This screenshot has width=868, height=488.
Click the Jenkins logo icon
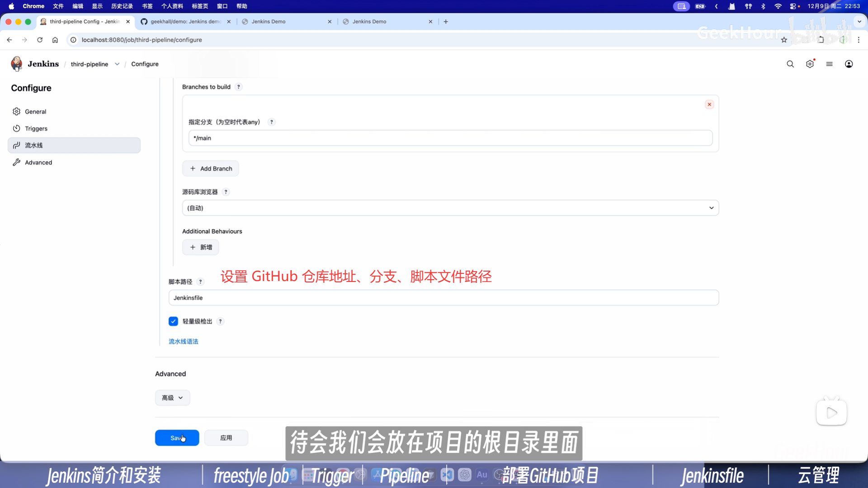(17, 64)
